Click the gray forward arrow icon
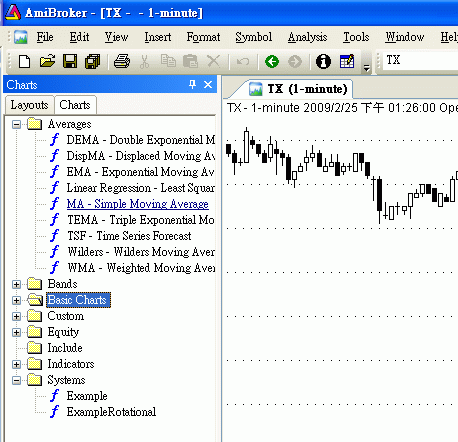Image resolution: width=458 pixels, height=442 pixels. click(x=295, y=62)
